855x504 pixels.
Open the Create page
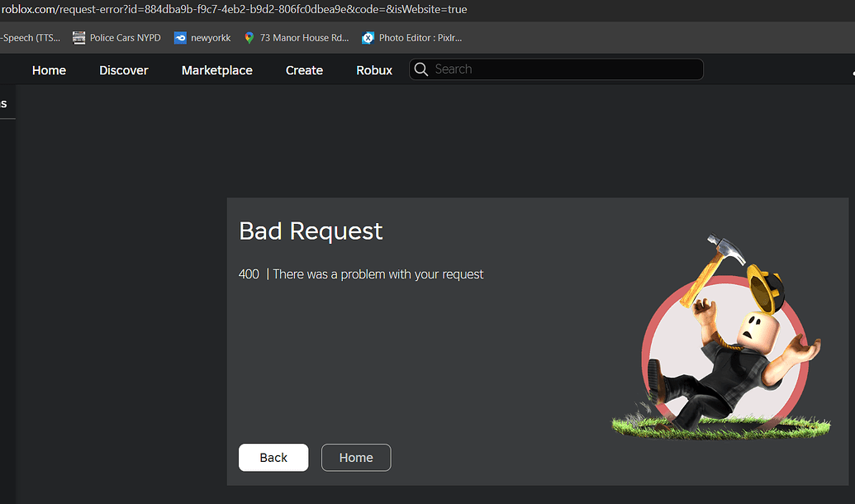304,70
